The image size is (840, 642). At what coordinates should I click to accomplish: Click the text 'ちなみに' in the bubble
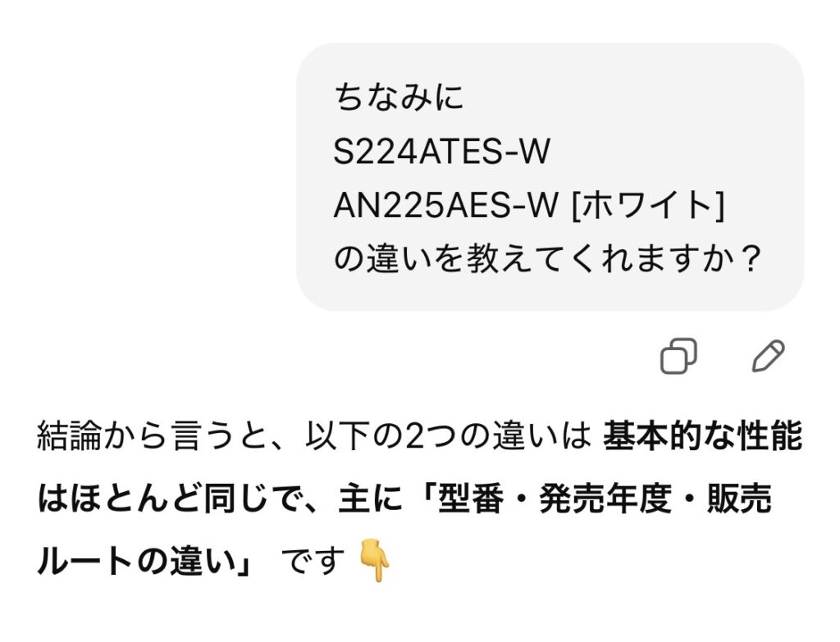tap(399, 98)
